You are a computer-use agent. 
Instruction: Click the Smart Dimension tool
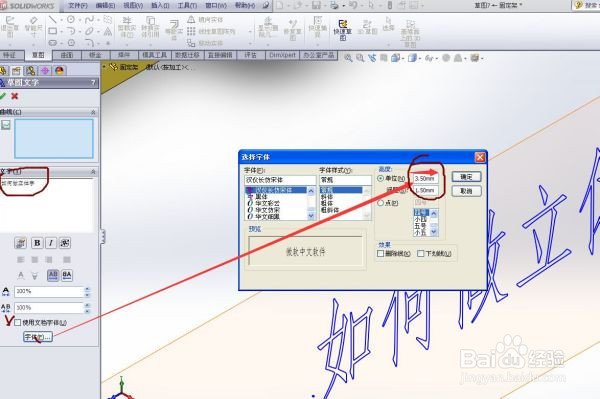(33, 26)
